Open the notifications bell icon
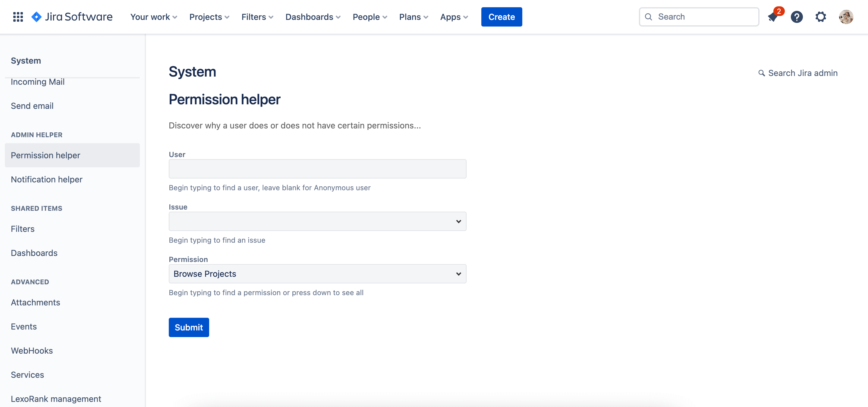 point(773,16)
